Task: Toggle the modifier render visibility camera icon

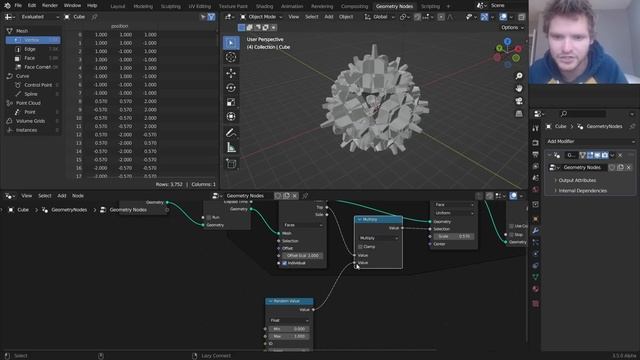Action: (x=604, y=155)
